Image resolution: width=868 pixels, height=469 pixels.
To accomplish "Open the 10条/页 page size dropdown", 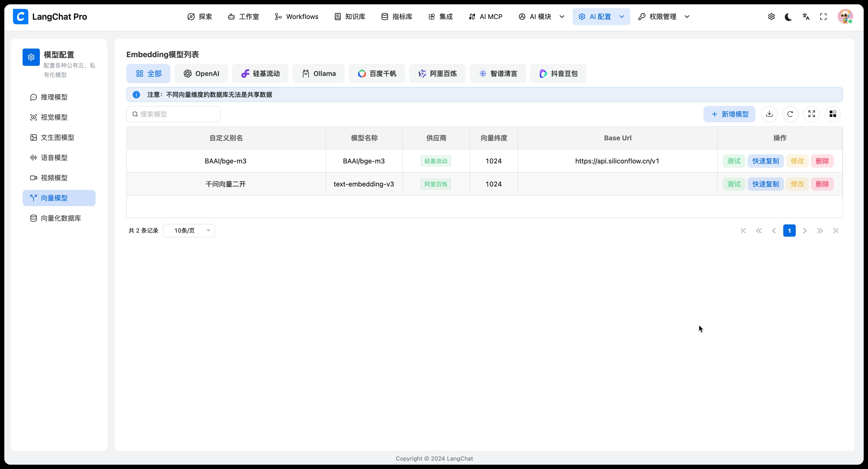I will pyautogui.click(x=189, y=231).
